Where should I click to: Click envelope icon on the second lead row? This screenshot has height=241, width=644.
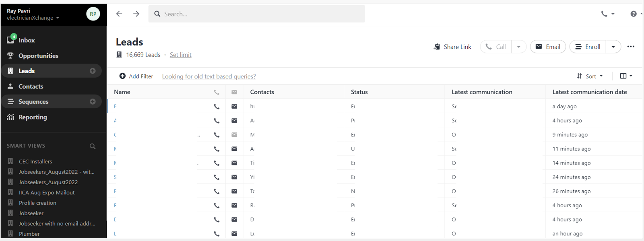[x=234, y=121]
